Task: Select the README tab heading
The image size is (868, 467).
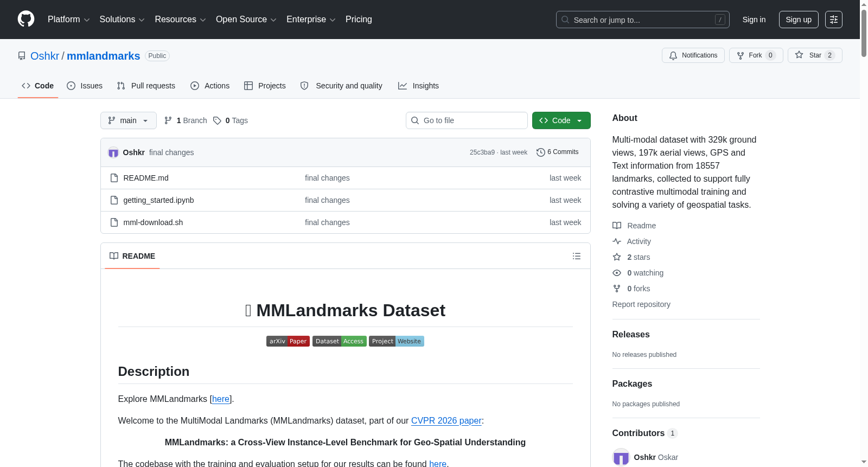Action: pyautogui.click(x=132, y=256)
